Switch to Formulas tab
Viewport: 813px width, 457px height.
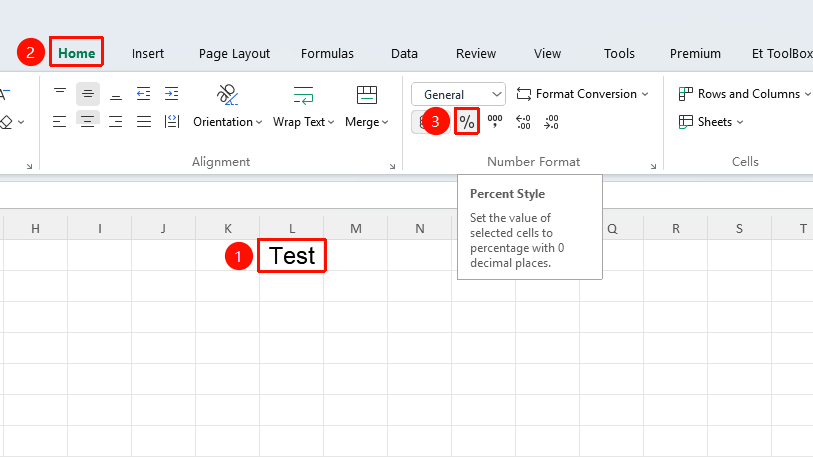pyautogui.click(x=327, y=53)
